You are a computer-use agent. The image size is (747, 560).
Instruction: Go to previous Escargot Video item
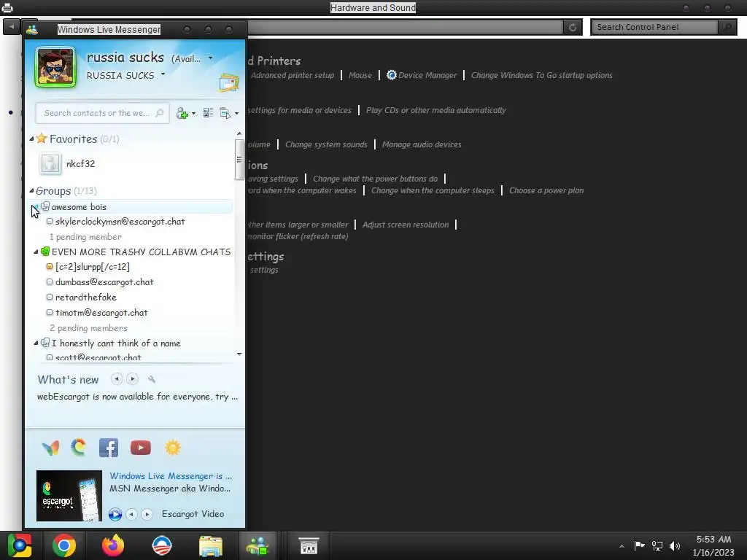tap(131, 514)
